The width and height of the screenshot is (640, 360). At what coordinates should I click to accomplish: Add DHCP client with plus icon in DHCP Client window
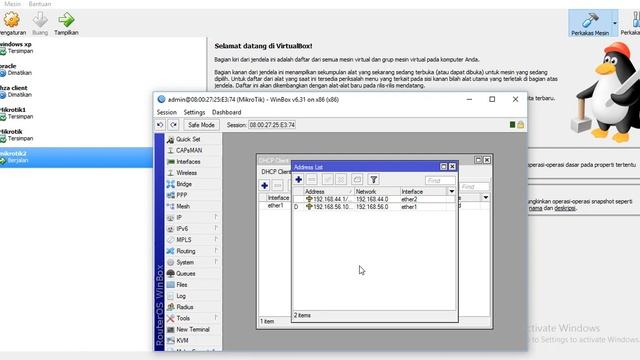tap(264, 186)
